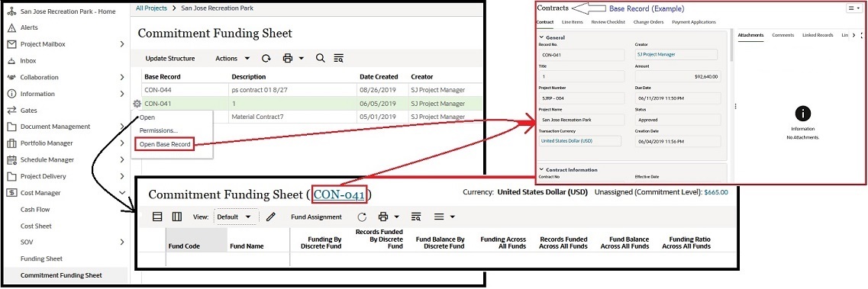Click the refresh icon in upper toolbar
This screenshot has height=289, width=868.
266,58
